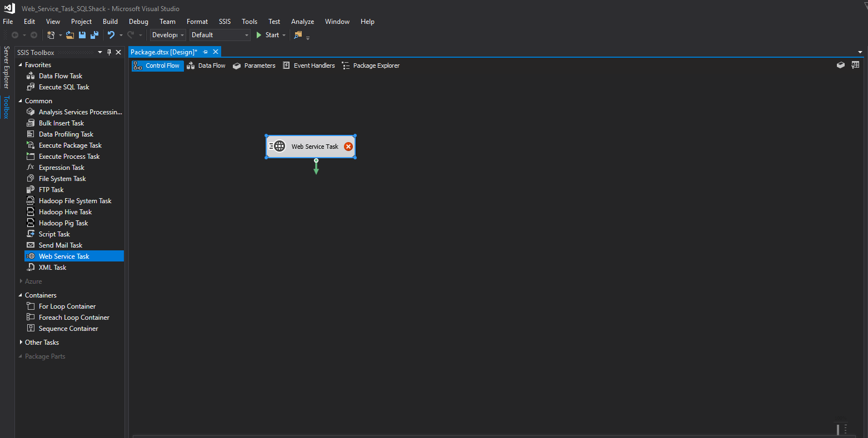This screenshot has width=868, height=438.
Task: Collapse the Common section in toolbox
Action: point(21,101)
